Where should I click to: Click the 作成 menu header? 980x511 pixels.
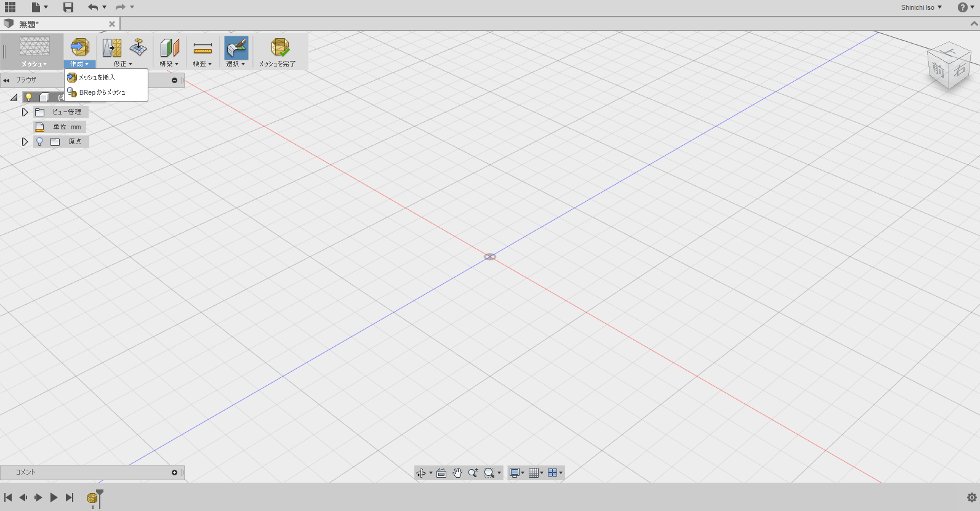(x=79, y=64)
